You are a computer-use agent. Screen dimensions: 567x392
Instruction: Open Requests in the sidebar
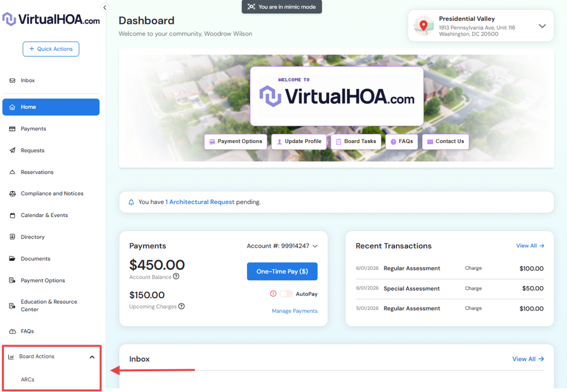pos(51,151)
